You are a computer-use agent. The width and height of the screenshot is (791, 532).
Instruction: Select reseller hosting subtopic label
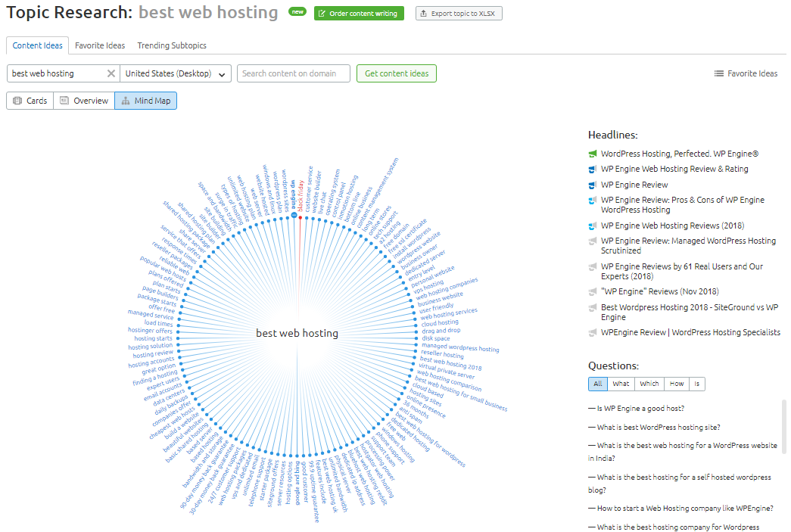pyautogui.click(x=442, y=354)
